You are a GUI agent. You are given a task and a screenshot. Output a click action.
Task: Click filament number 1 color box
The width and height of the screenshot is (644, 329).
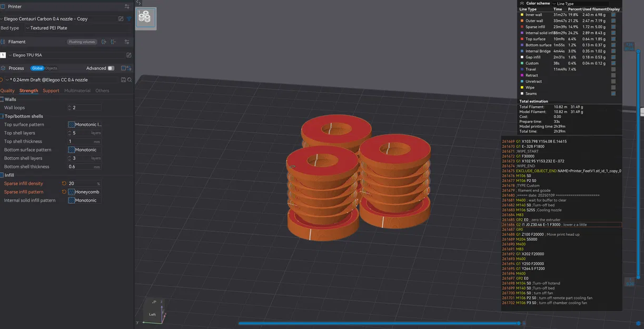tap(3, 55)
